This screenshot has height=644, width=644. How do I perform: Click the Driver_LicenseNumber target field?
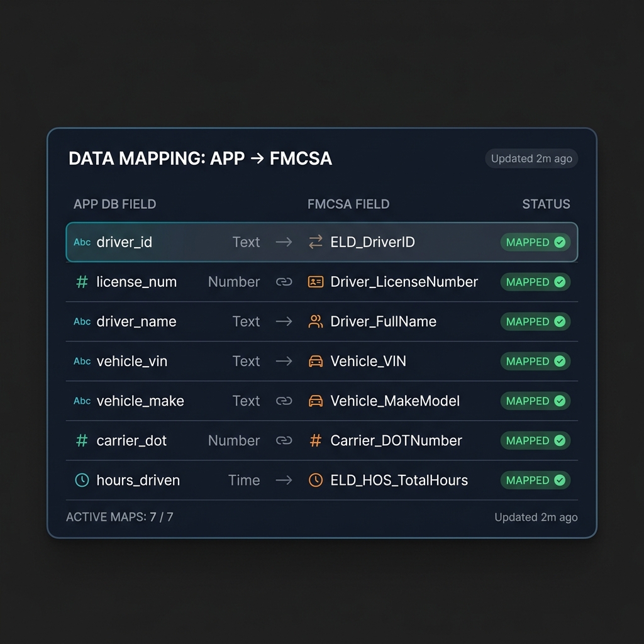(x=404, y=282)
